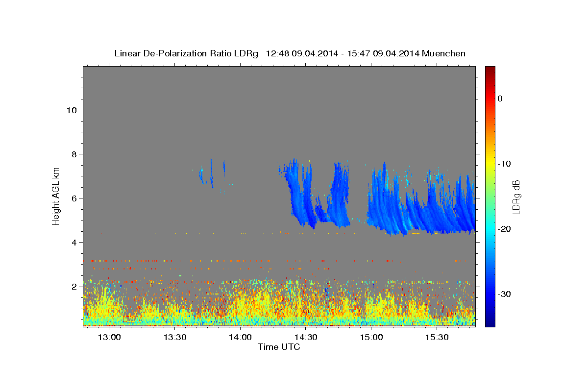This screenshot has width=588, height=392.
Task: Click the 13:30 time tick label
Action: 174,337
